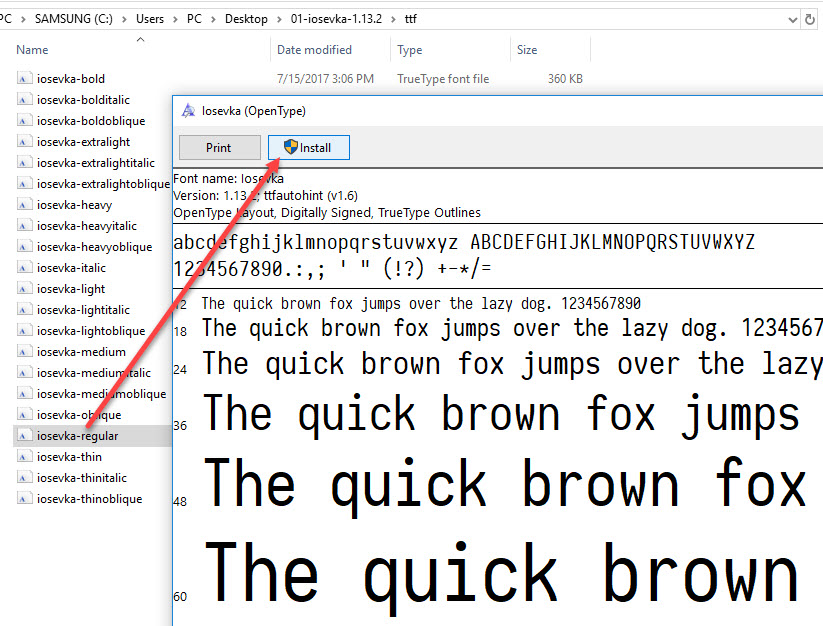
Task: Select the iosevka-regular file name
Action: tap(78, 436)
